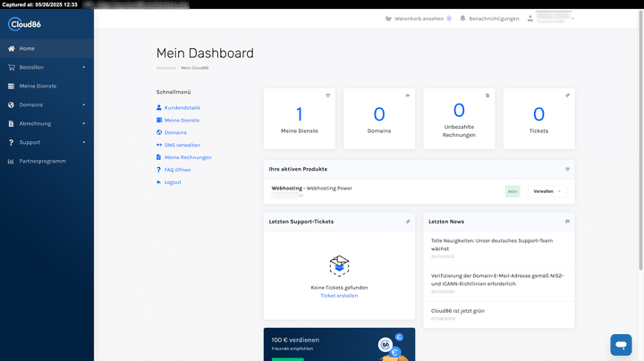Open the Unbezahlte Rechnungen card

pos(459,119)
